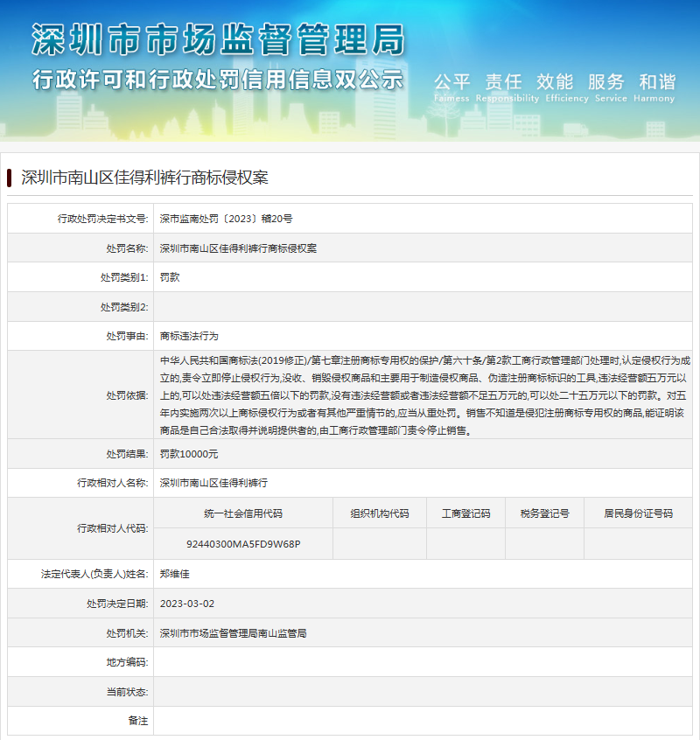Click the column header 组织机构代码

tap(380, 513)
